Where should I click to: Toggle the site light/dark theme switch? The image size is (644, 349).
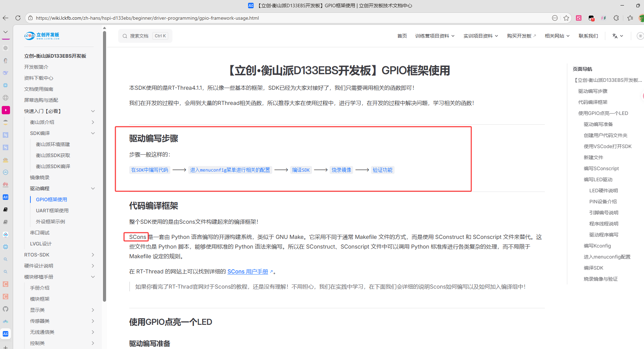pyautogui.click(x=640, y=36)
